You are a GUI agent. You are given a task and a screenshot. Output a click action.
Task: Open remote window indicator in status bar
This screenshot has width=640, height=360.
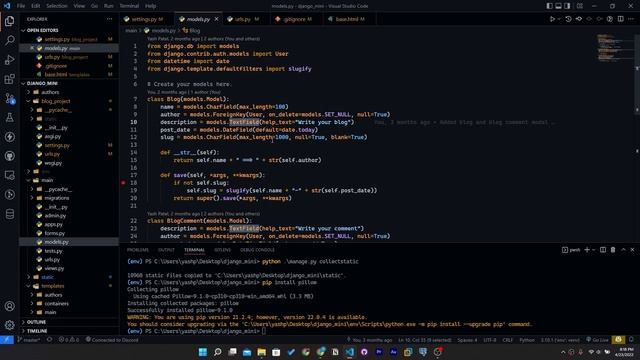[x=7, y=340]
